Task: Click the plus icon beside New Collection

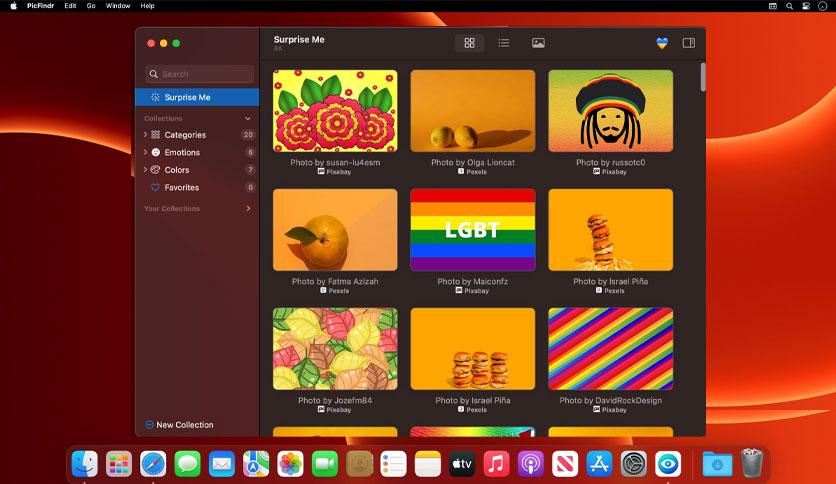Action: pos(149,425)
